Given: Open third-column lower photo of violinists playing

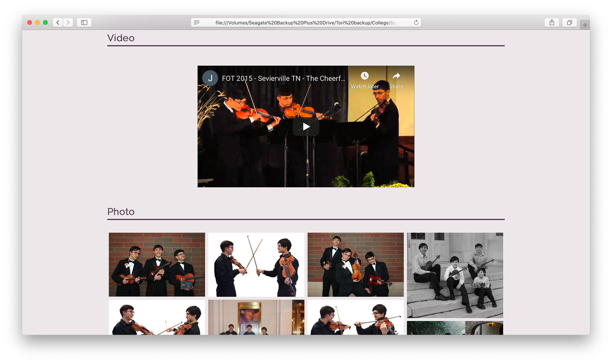Looking at the screenshot, I should point(356,317).
